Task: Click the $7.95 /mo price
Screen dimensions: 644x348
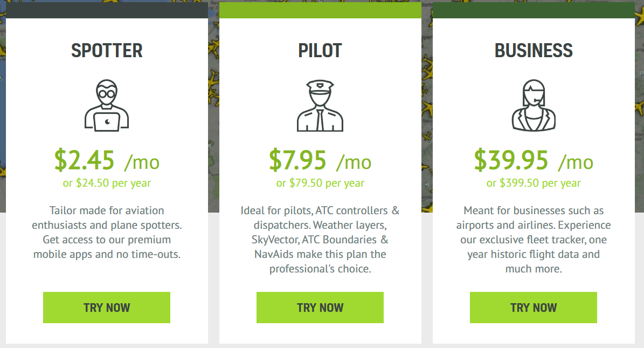Action: [320, 160]
